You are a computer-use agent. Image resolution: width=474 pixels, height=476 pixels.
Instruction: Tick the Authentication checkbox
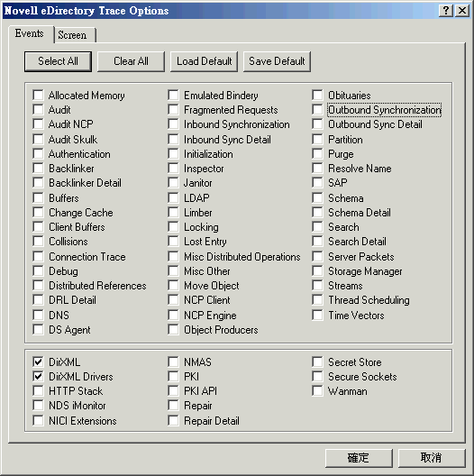[38, 154]
